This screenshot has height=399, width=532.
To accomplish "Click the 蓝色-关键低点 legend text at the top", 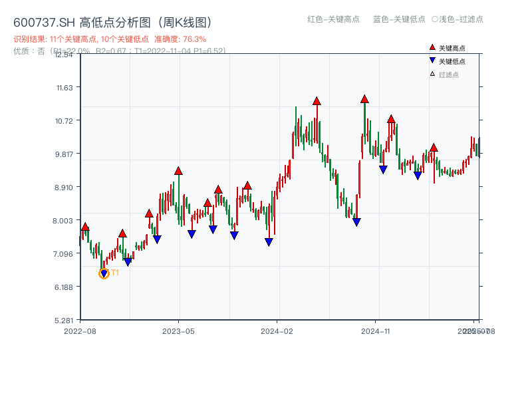I will [399, 19].
